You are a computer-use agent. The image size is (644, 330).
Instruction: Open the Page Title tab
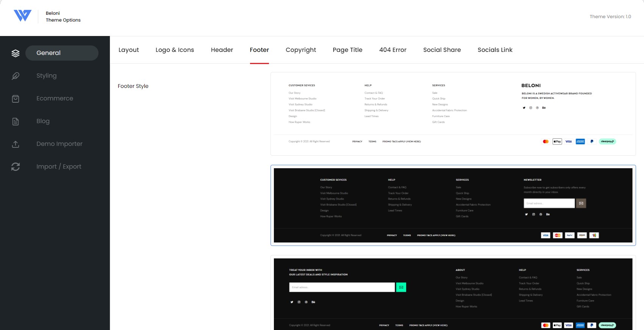[347, 50]
